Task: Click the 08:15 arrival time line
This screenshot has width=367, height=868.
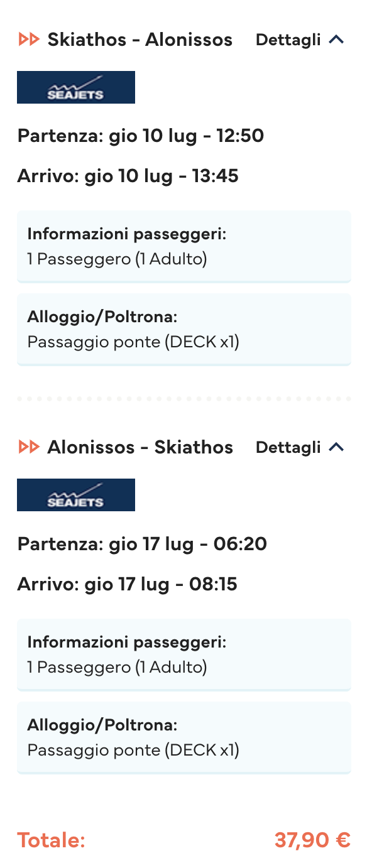Action: (x=128, y=585)
